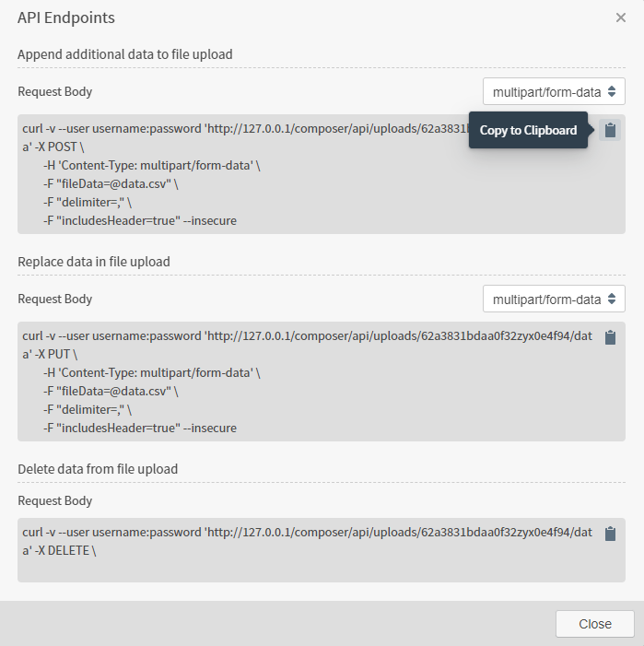This screenshot has height=646, width=644.
Task: Click the Append additional data heading
Action: click(124, 54)
